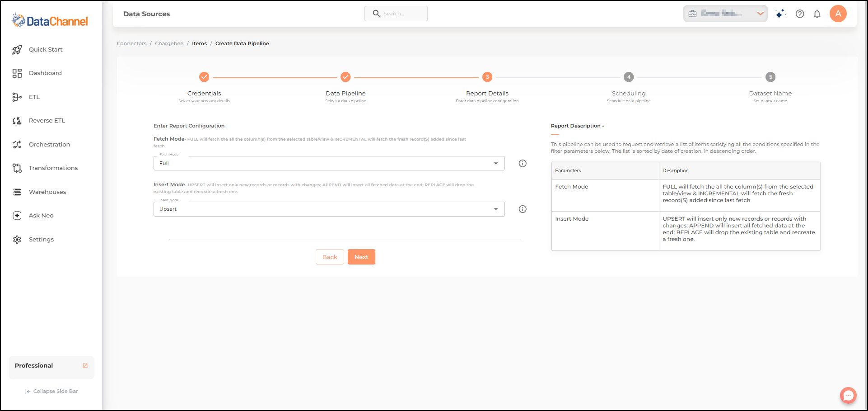Open the Dashboard grid icon
The image size is (868, 411).
pos(17,73)
